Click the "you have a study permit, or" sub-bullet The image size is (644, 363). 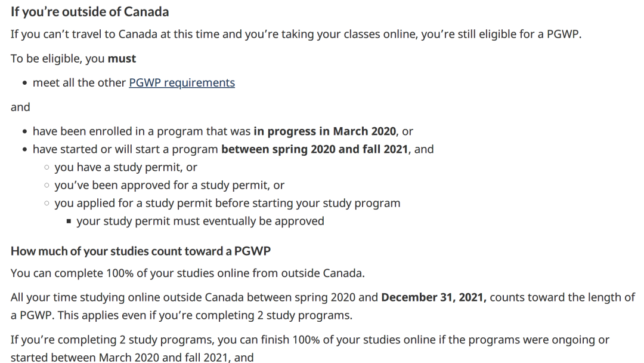pos(126,167)
